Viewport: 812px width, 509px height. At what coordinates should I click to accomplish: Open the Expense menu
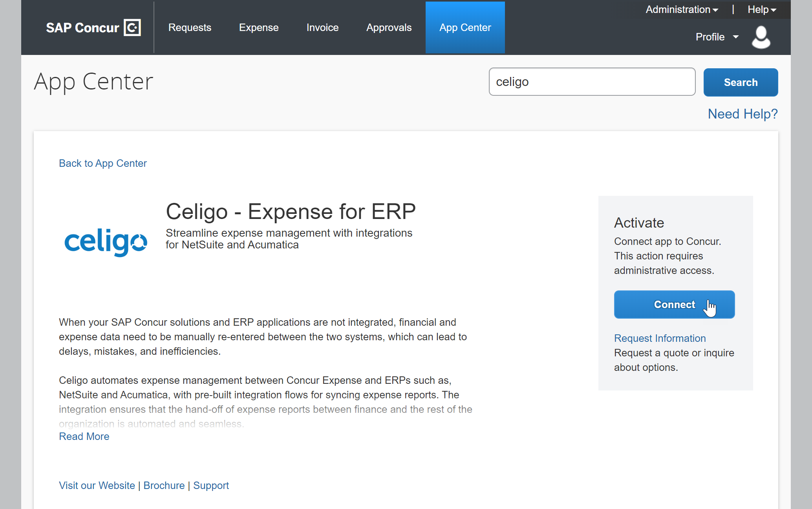pos(259,27)
